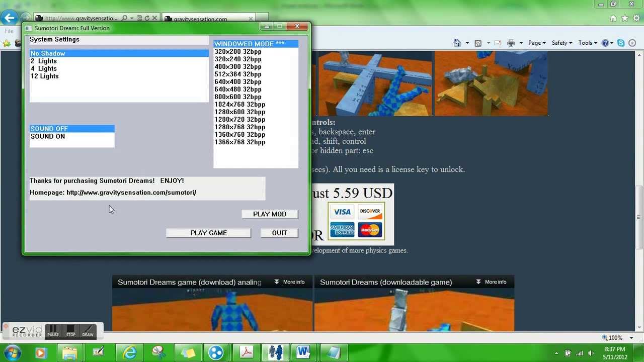Viewport: 644px width, 362px height.
Task: Select 4 Lights option
Action: pos(119,68)
